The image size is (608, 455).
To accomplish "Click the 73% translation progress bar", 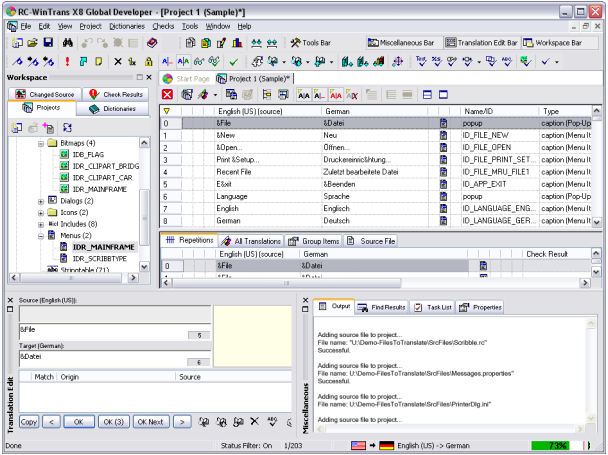I will (557, 445).
